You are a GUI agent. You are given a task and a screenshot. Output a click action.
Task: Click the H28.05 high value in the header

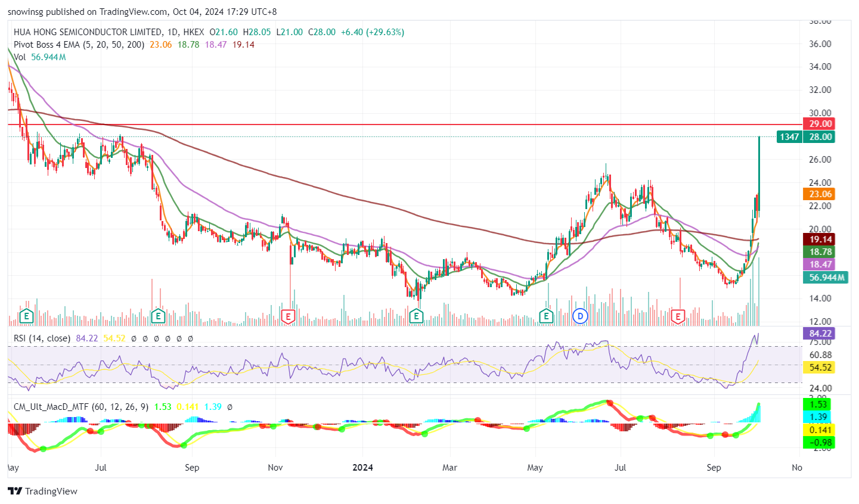257,32
